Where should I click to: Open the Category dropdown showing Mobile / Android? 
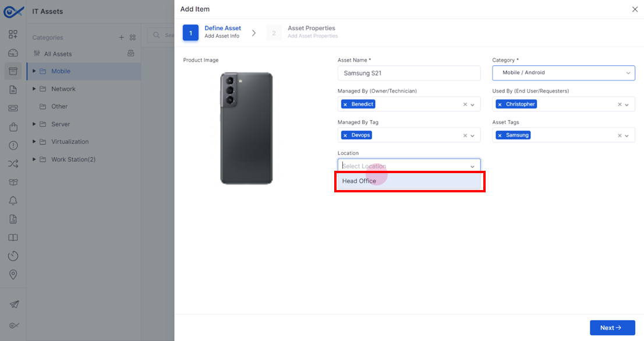pyautogui.click(x=564, y=73)
